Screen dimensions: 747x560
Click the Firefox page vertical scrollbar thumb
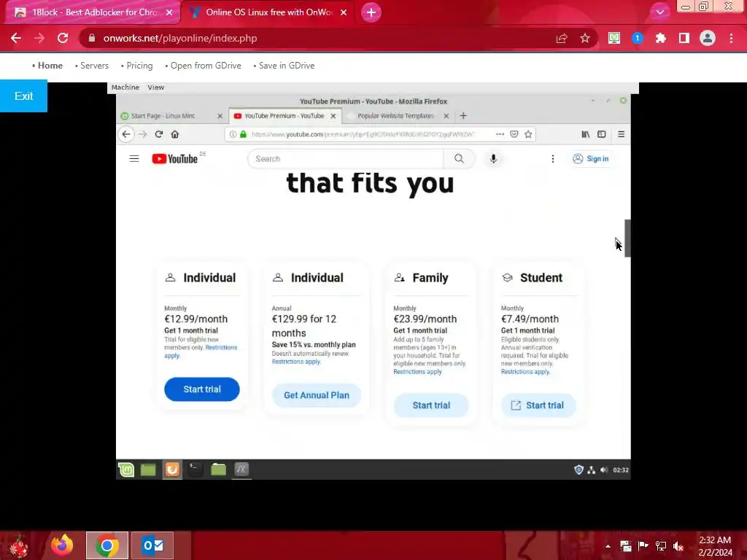coord(628,238)
